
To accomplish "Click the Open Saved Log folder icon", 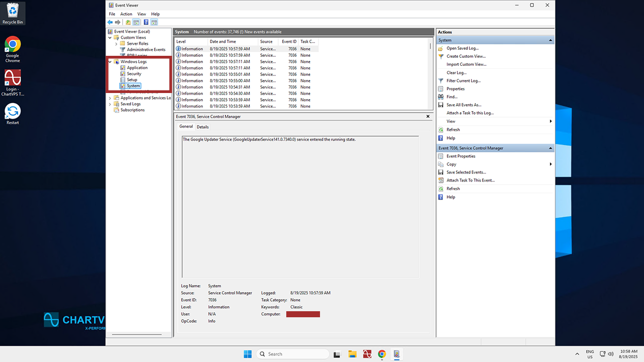I will tap(441, 48).
